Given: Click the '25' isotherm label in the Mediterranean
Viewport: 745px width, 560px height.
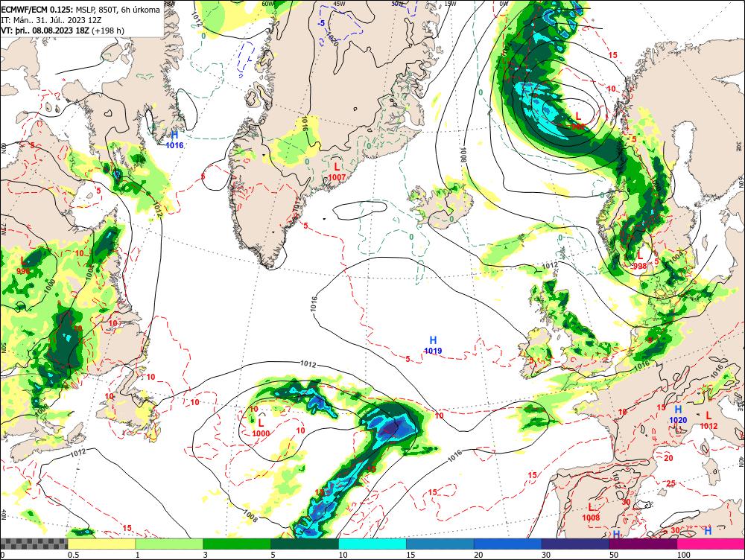Looking at the screenshot, I should pyautogui.click(x=671, y=483).
